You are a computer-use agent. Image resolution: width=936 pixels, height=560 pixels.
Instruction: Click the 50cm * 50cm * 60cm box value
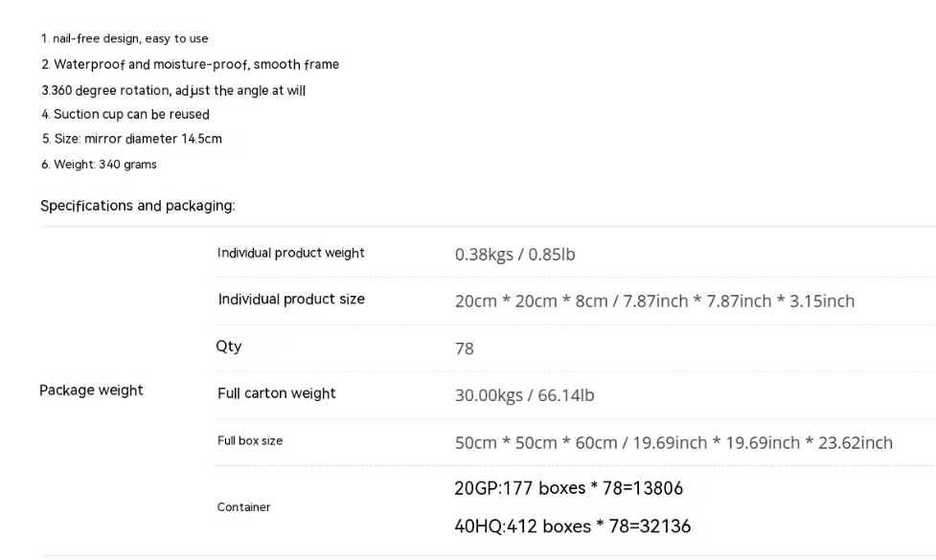[673, 443]
